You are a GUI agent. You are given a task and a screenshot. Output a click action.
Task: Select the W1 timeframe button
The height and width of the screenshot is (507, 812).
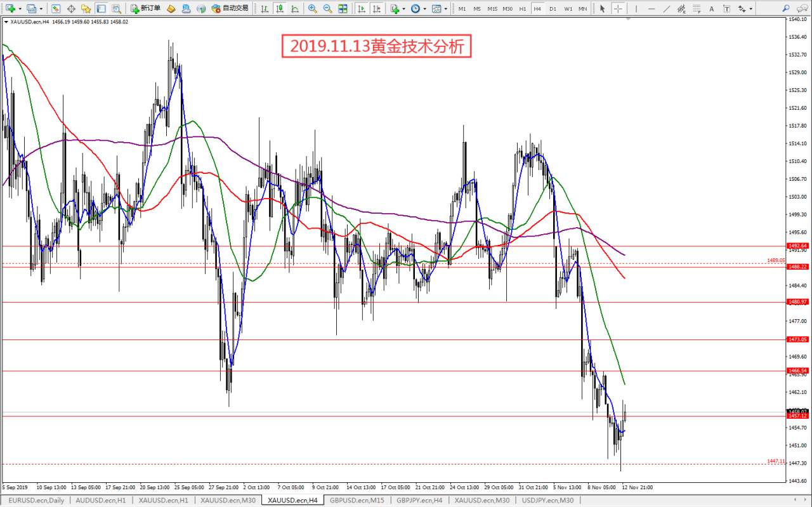(x=568, y=8)
